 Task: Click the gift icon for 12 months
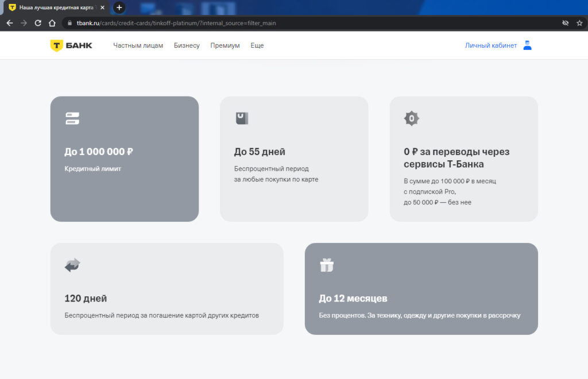(327, 265)
